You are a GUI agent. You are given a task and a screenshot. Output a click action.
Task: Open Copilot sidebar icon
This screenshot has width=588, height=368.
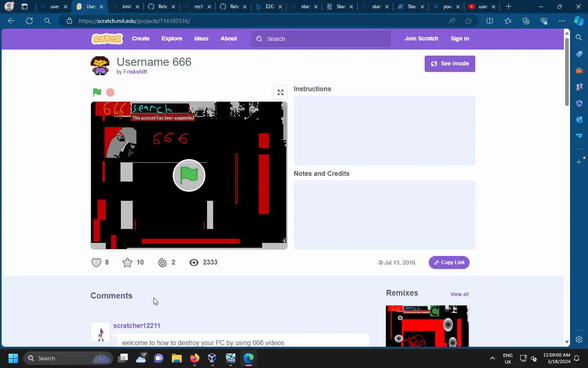click(x=579, y=21)
